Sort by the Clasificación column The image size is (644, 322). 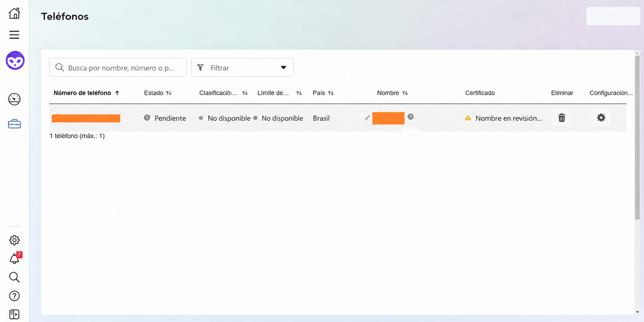pos(223,93)
